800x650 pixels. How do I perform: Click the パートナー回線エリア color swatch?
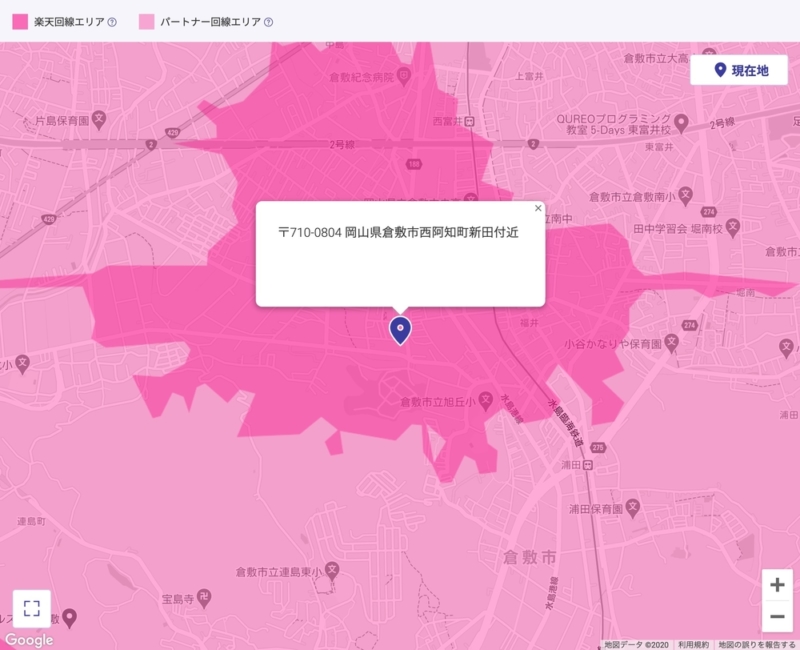146,22
